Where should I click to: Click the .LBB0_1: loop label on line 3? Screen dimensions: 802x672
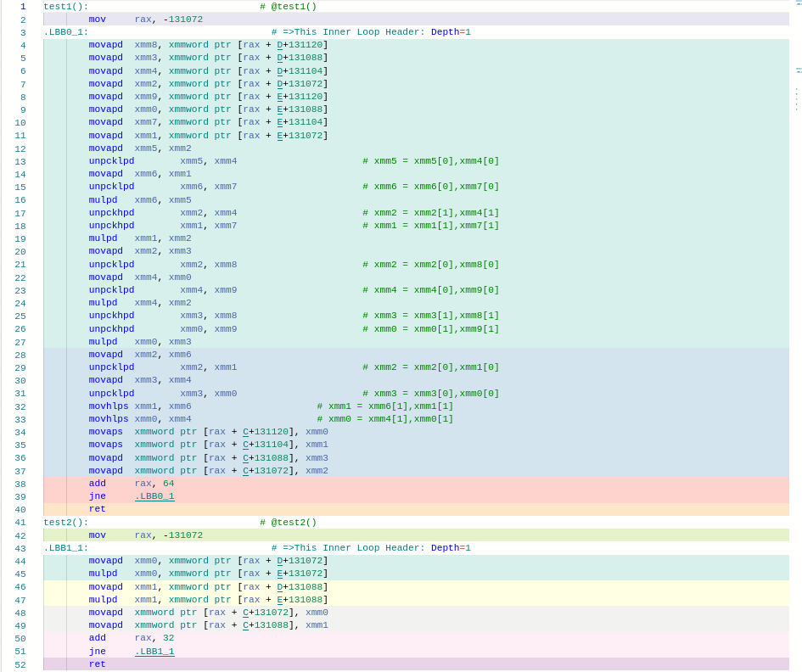pos(65,32)
